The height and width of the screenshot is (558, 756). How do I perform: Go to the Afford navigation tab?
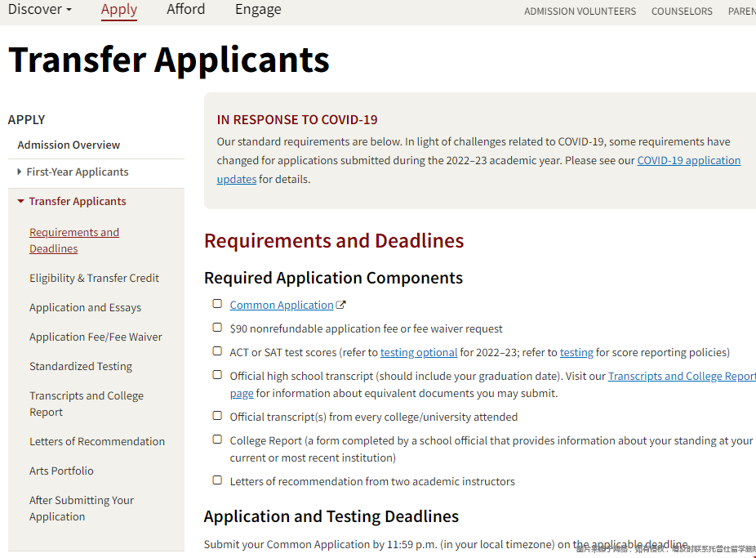pyautogui.click(x=185, y=10)
